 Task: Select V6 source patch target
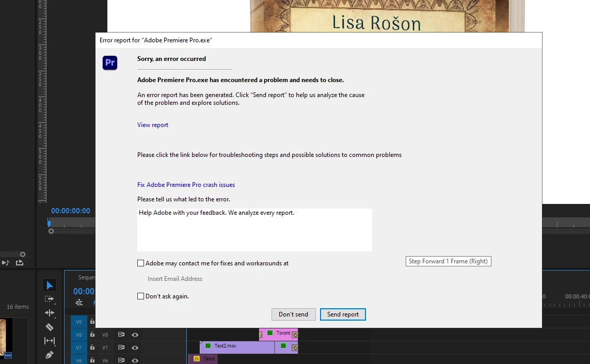(78, 360)
